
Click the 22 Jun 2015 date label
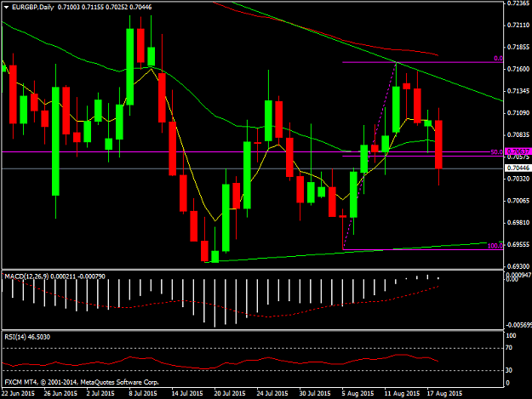click(x=19, y=393)
